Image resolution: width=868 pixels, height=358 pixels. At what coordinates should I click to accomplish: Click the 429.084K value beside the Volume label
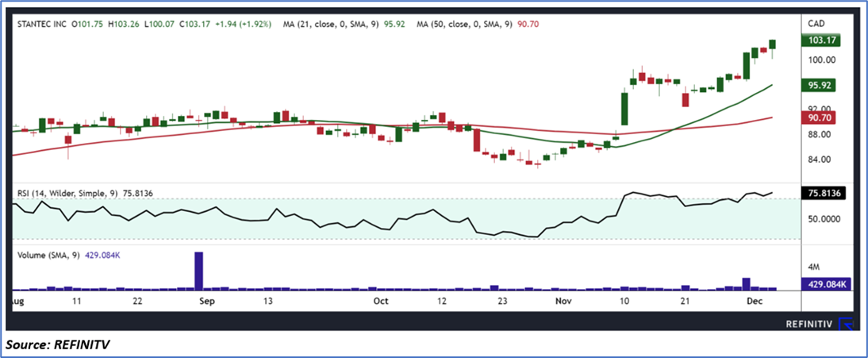[x=101, y=255]
